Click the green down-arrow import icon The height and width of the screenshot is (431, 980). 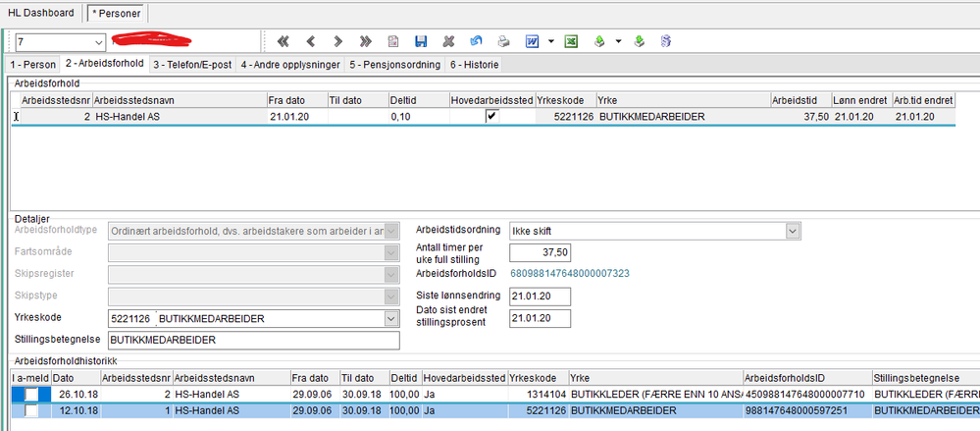[638, 41]
